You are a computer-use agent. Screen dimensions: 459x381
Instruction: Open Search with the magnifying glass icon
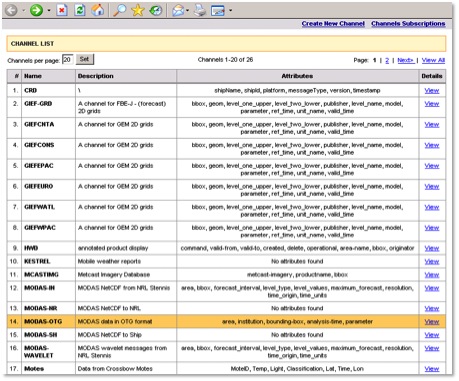pos(120,10)
